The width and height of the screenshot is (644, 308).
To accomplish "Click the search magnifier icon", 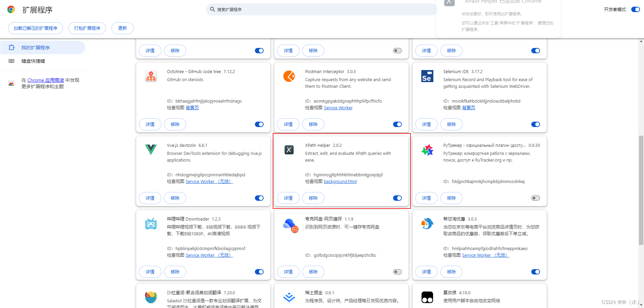I will 212,9.
